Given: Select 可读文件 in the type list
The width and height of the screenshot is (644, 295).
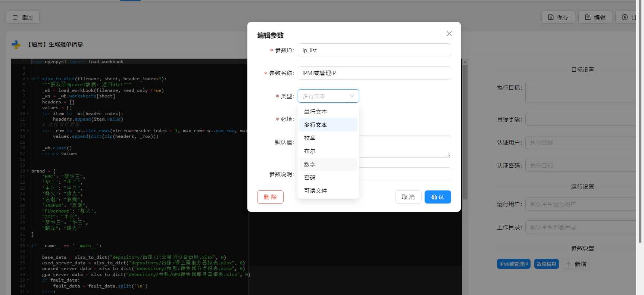Looking at the screenshot, I should tap(328, 190).
